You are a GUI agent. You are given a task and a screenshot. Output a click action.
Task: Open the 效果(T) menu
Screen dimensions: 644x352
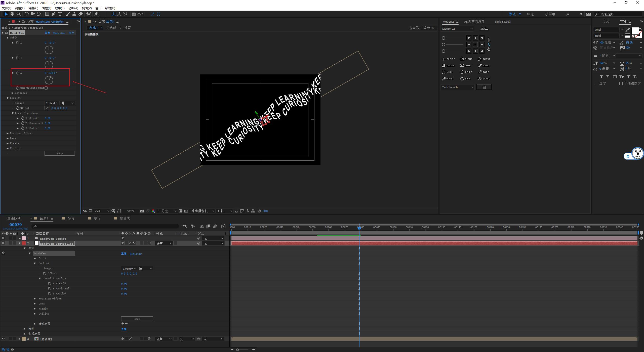tap(59, 8)
